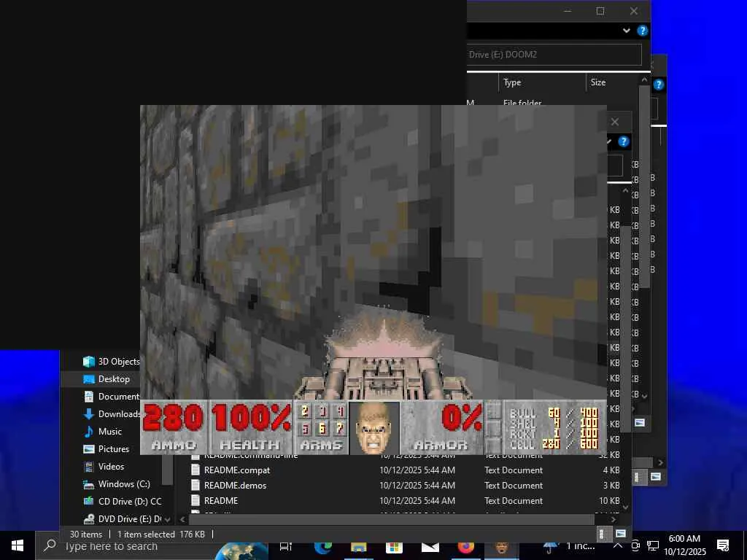Click the help icon in the front explorer window

pyautogui.click(x=624, y=141)
